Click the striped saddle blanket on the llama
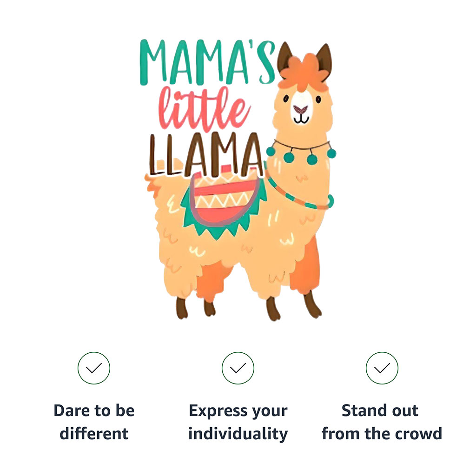 (225, 195)
